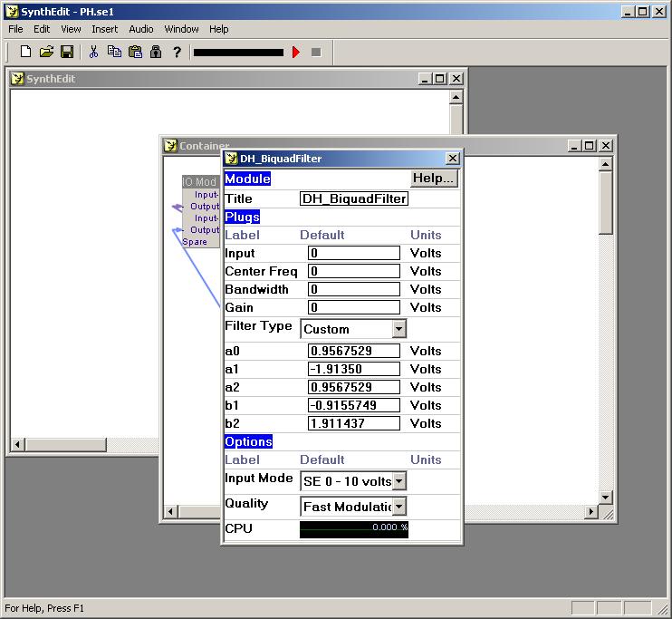Maximize the main SynthEdit application window
The image size is (672, 619).
click(643, 12)
